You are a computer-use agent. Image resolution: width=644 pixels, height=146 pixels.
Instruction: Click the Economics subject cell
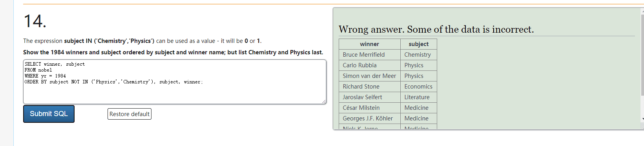click(x=419, y=87)
